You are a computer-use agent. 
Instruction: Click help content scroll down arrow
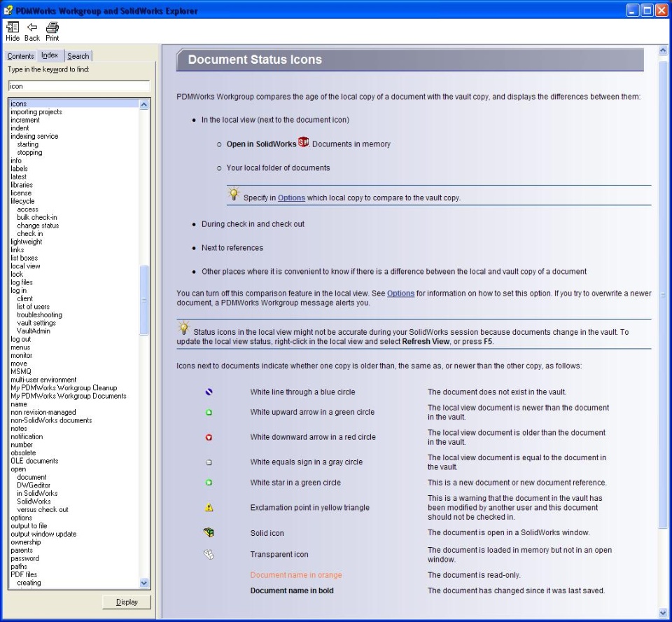pos(663,613)
